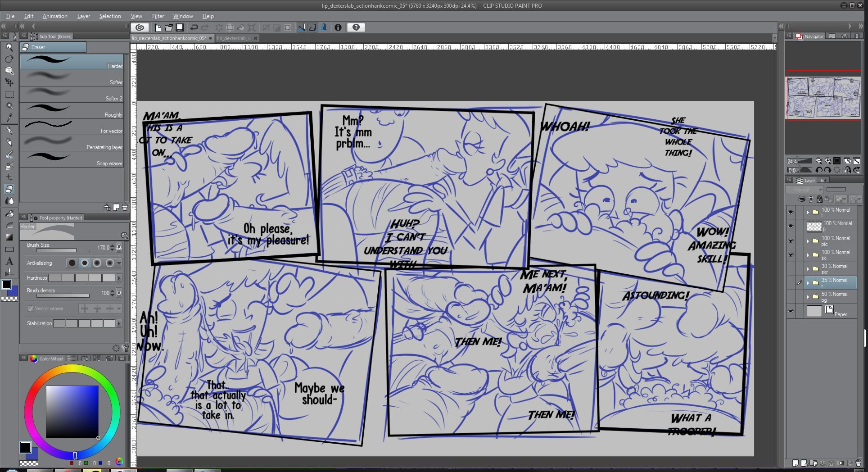
Task: Switch to the fin_dexterslab document tab
Action: click(x=232, y=38)
